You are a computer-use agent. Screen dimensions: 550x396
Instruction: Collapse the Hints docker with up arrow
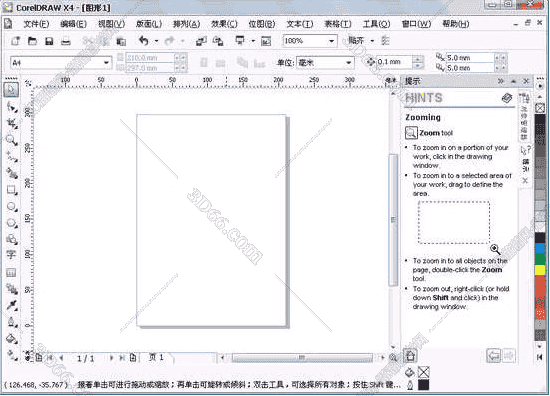pos(514,81)
